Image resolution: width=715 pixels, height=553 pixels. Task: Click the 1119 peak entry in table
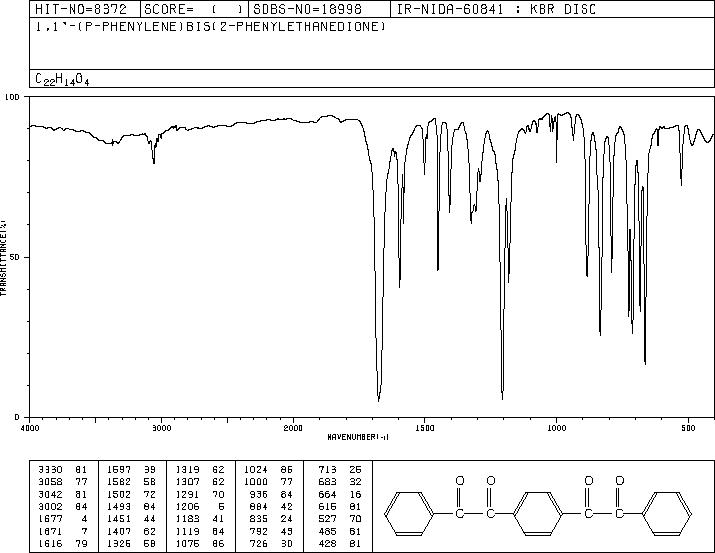(200, 532)
